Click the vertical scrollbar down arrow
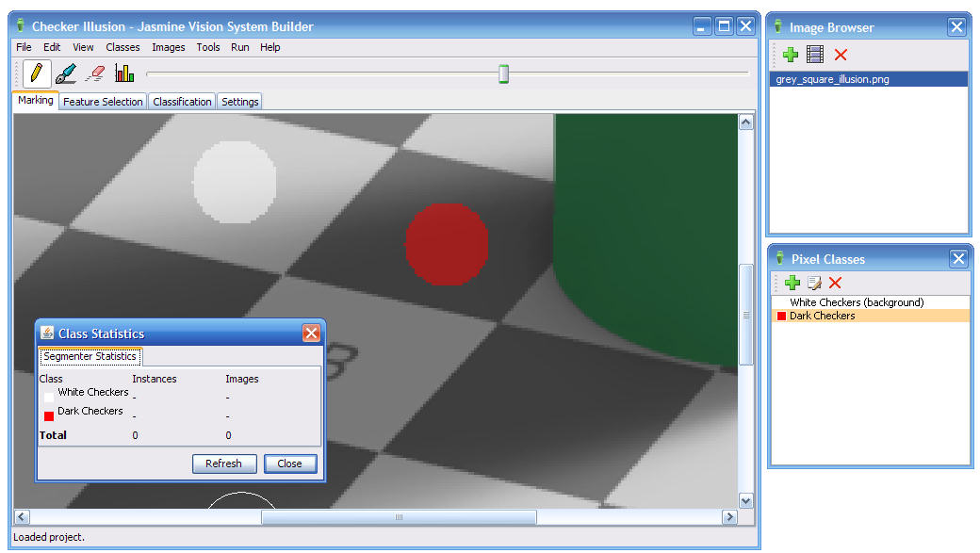Viewport: 980px width, 553px height. point(745,501)
